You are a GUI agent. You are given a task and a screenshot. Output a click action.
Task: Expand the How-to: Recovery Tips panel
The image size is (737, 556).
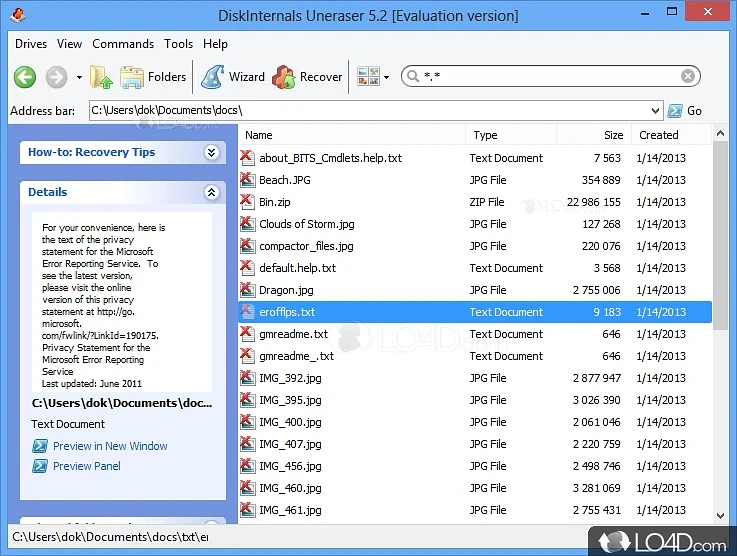click(211, 152)
